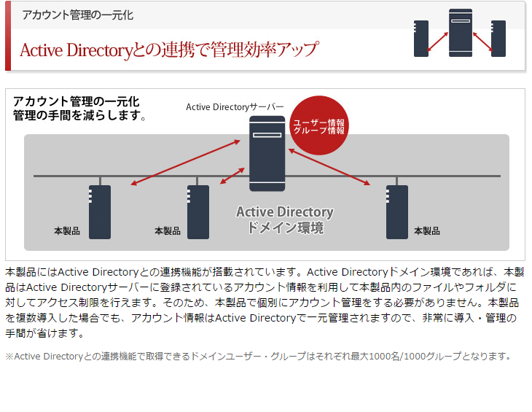Click the paragraph line starting 本製品にはActive Directory
The height and width of the screenshot is (412, 532).
coord(265,272)
